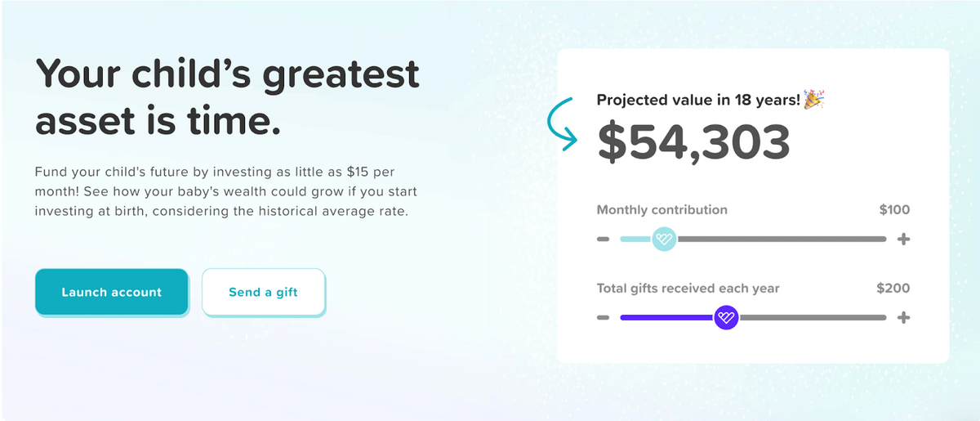Decrease monthly contribution with minus icon
980x421 pixels.
[x=604, y=240]
